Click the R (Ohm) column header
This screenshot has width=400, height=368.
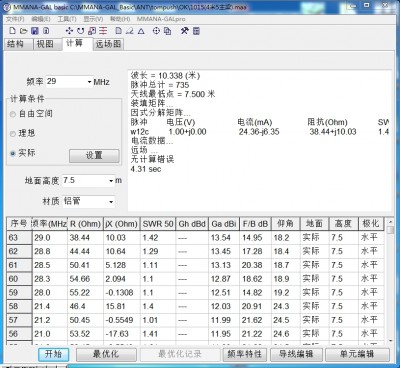click(85, 224)
